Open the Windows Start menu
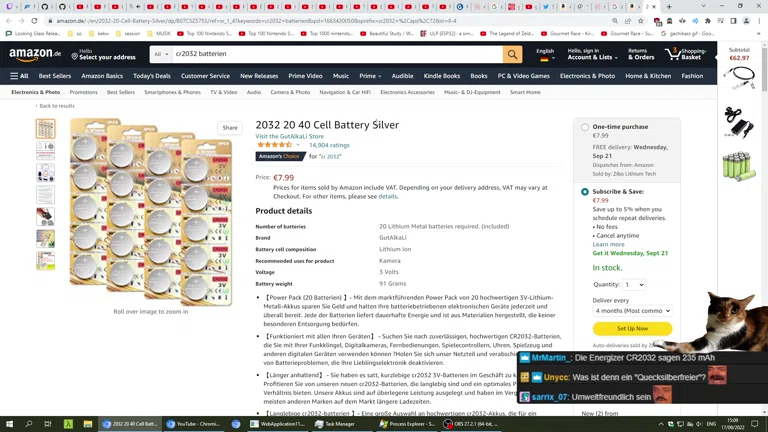 click(9, 424)
